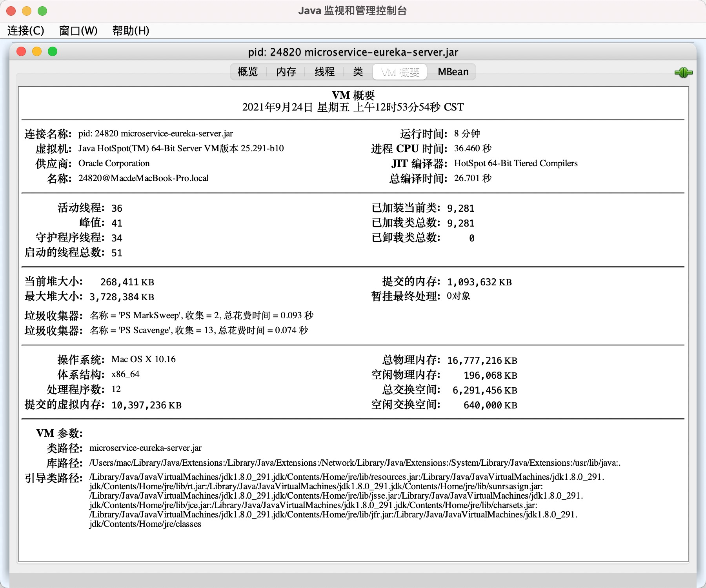The image size is (706, 588).
Task: Click the 处理程序数 value 12
Action: (x=116, y=389)
